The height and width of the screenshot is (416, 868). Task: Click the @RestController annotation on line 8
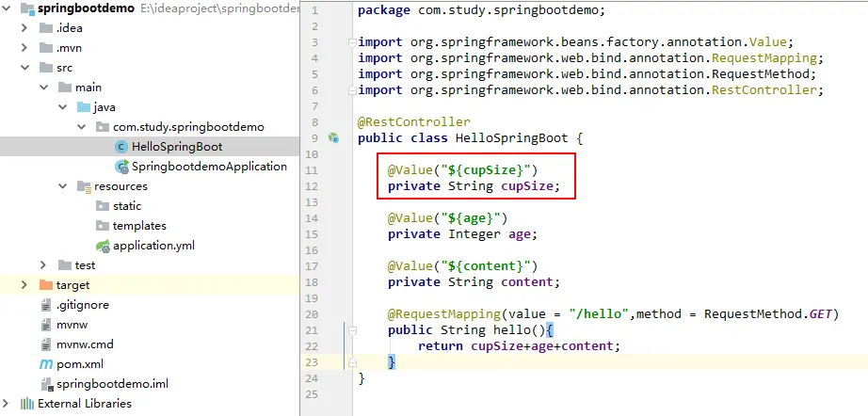coord(414,121)
